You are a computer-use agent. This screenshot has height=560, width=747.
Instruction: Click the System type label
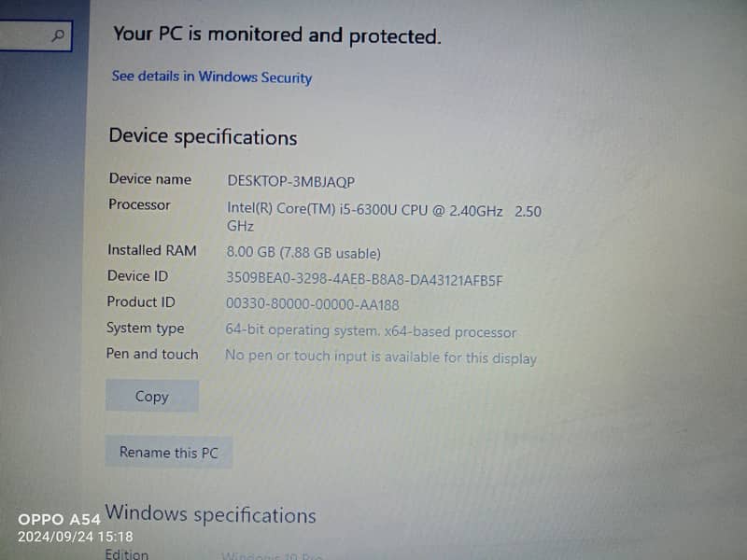pyautogui.click(x=146, y=329)
